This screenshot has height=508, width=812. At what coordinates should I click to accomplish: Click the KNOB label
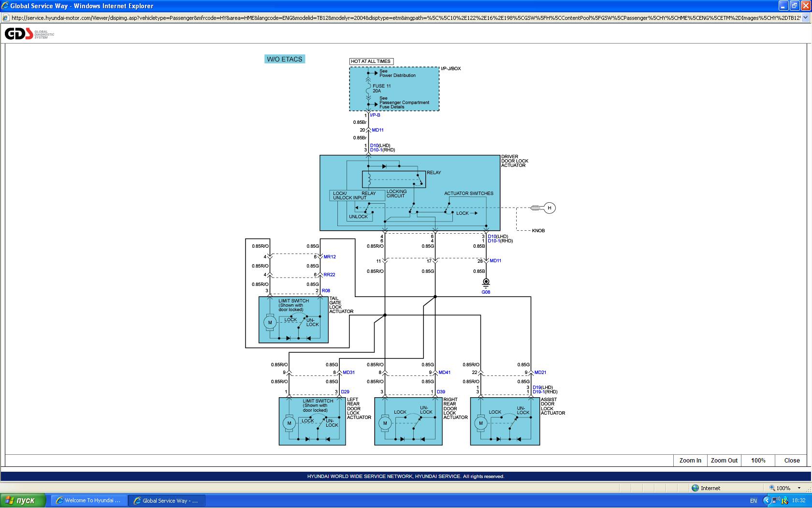pyautogui.click(x=538, y=231)
